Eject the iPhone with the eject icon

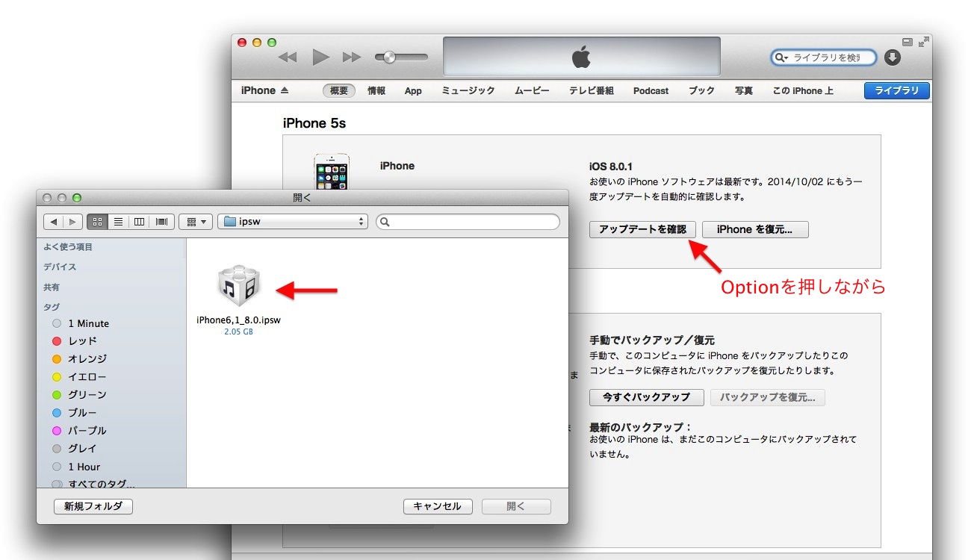point(284,90)
